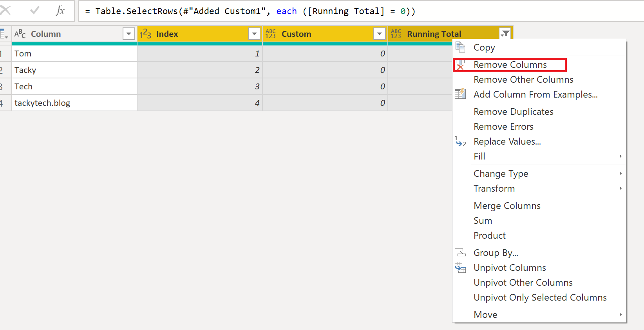Cancel the formula edit with the X icon
The width and height of the screenshot is (644, 330).
coord(5,10)
